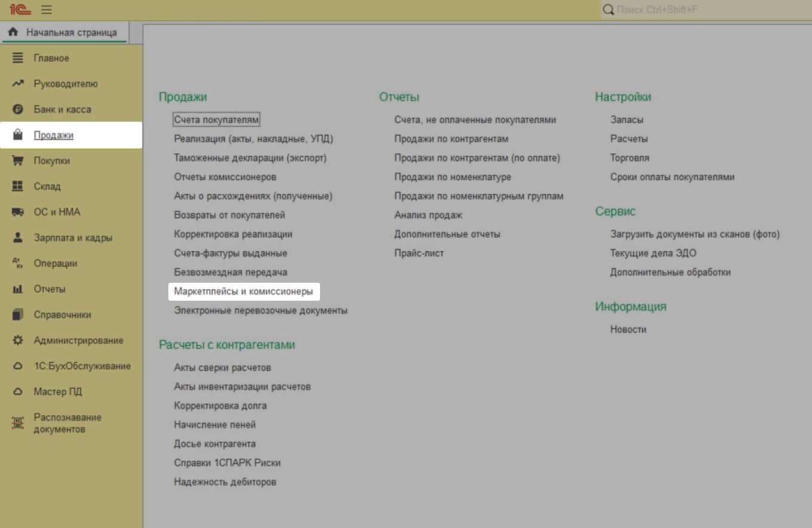The width and height of the screenshot is (812, 528).
Task: Click the Мастер ПД cloud icon
Action: pos(18,391)
